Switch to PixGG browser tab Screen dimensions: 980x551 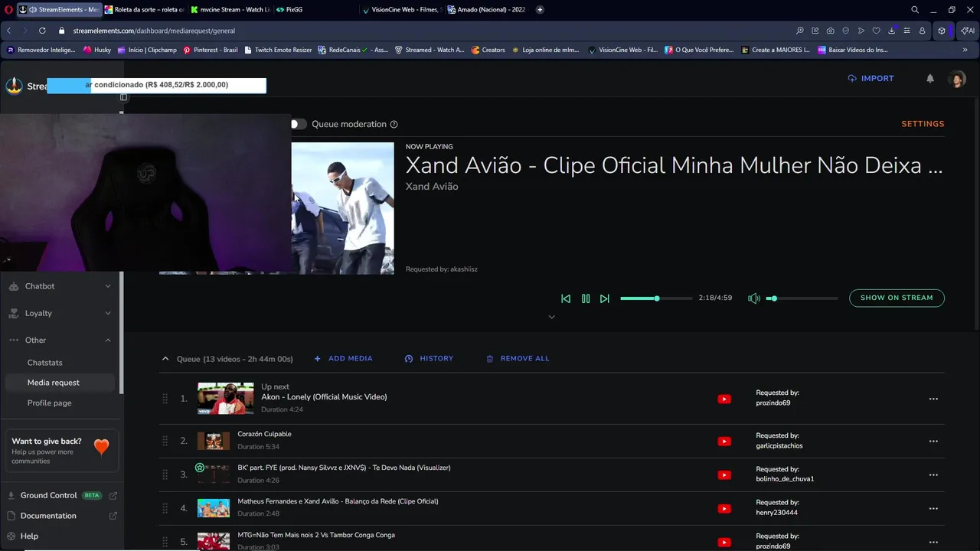tap(316, 10)
